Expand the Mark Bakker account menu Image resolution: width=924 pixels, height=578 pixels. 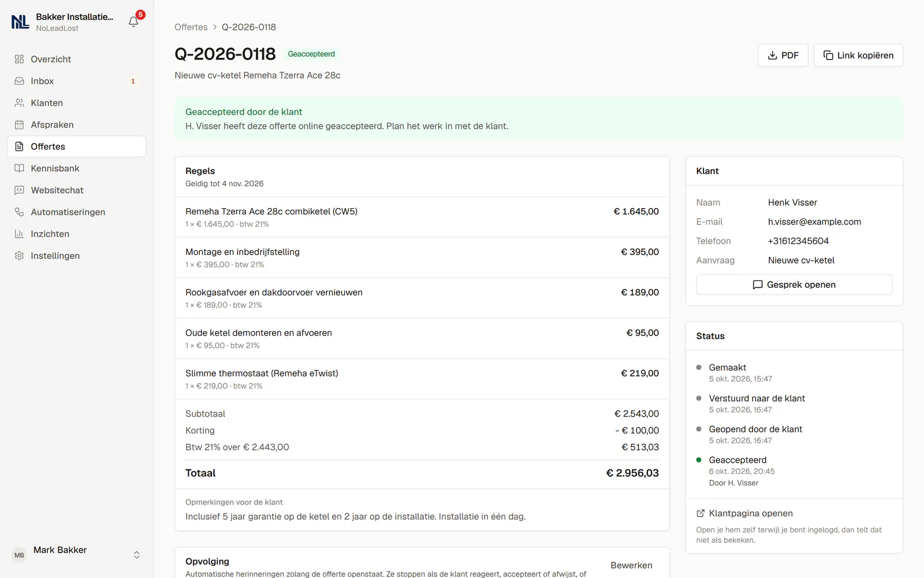[77, 554]
